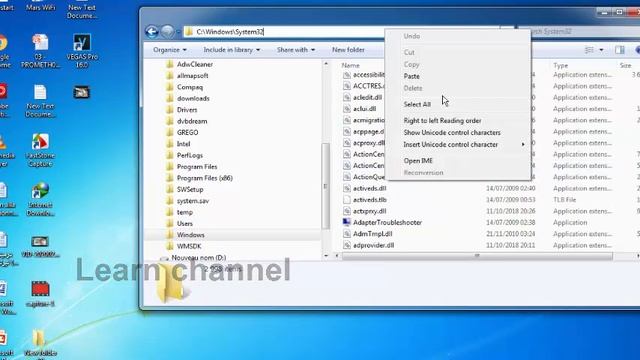The width and height of the screenshot is (640, 360).
Task: Select the adprovider.dll file
Action: click(373, 245)
